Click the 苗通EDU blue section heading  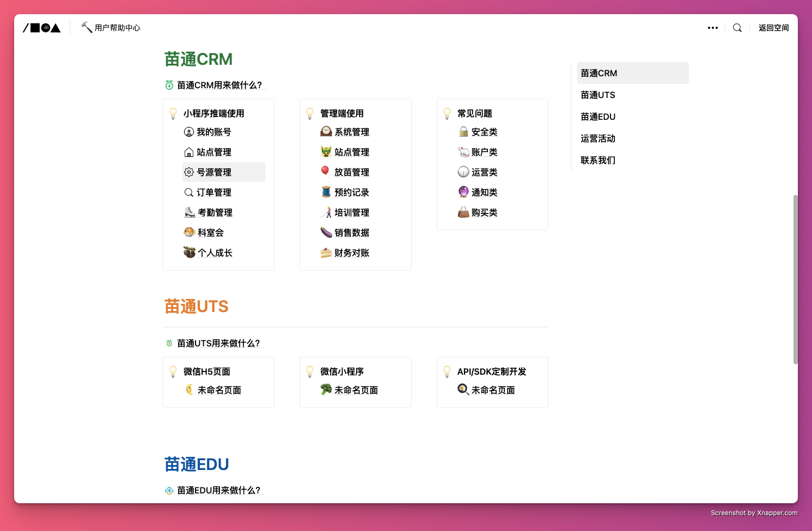[197, 465]
